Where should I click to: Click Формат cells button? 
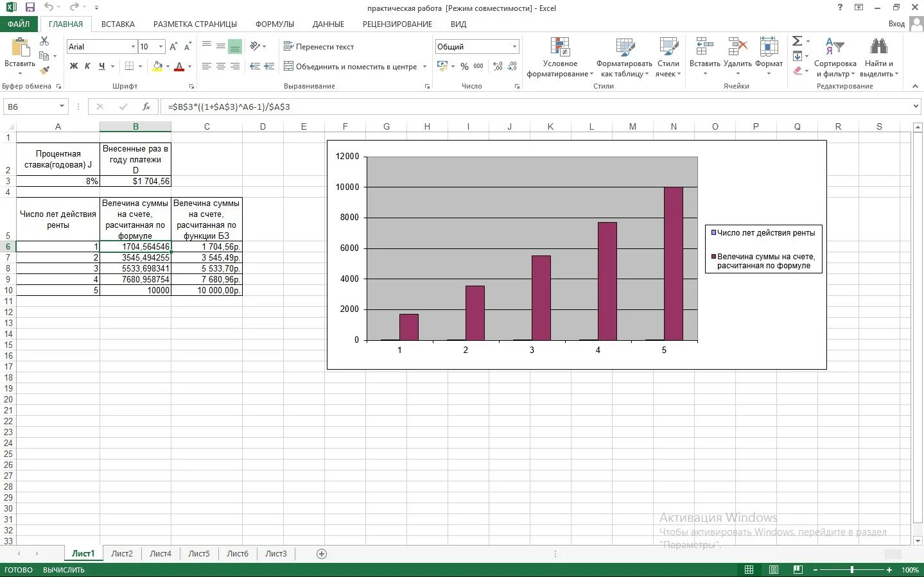click(769, 56)
